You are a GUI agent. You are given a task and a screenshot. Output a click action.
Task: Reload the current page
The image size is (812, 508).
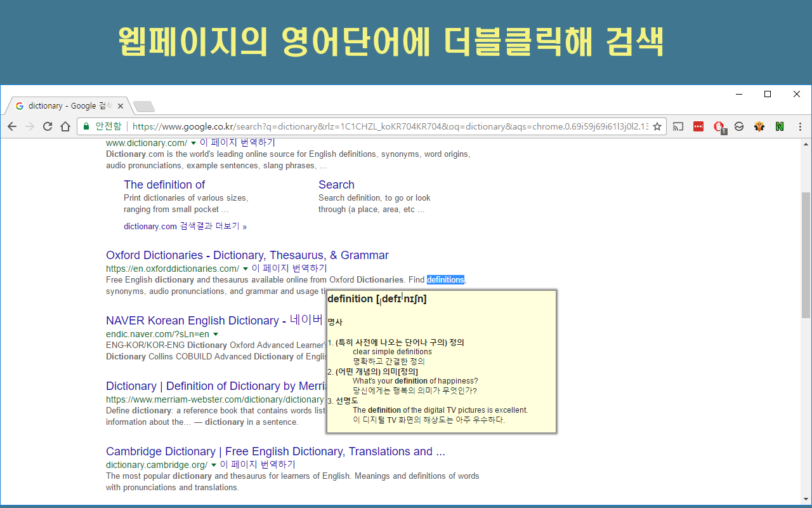(x=47, y=126)
